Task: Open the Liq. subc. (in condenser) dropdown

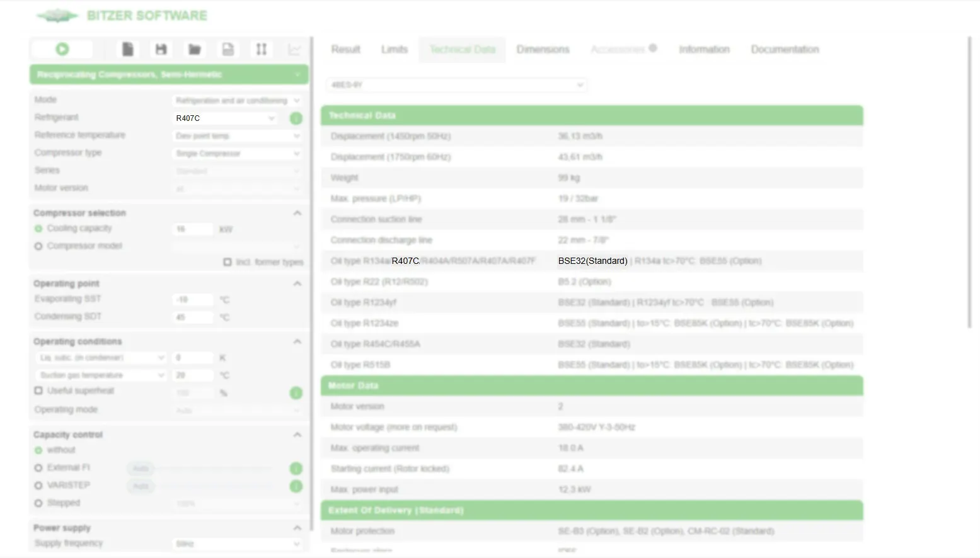Action: pyautogui.click(x=101, y=358)
